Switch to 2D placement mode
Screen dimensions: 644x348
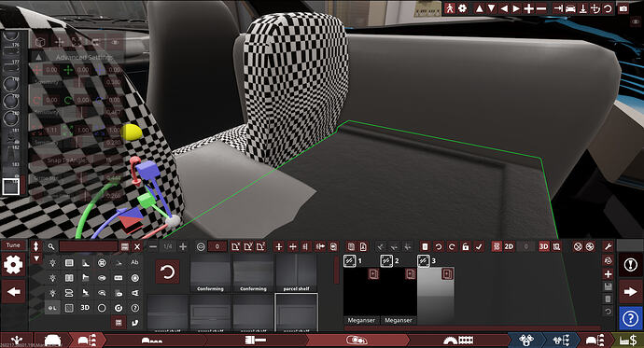(x=509, y=246)
